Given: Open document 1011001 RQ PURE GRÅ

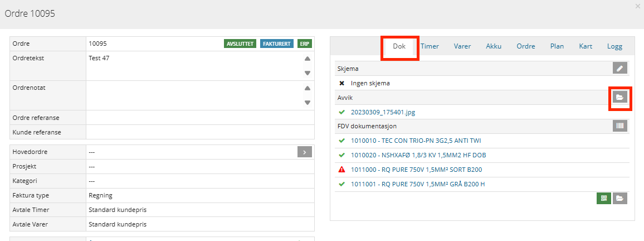Looking at the screenshot, I should tap(417, 184).
